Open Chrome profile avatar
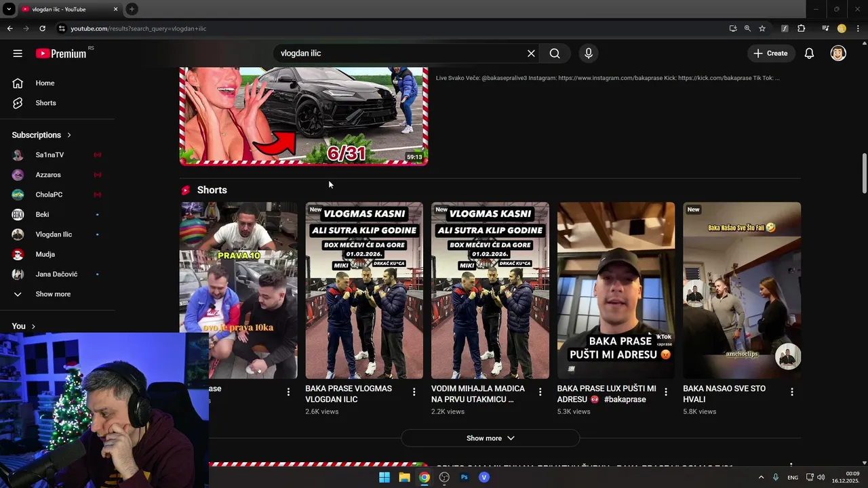868x488 pixels. click(842, 28)
